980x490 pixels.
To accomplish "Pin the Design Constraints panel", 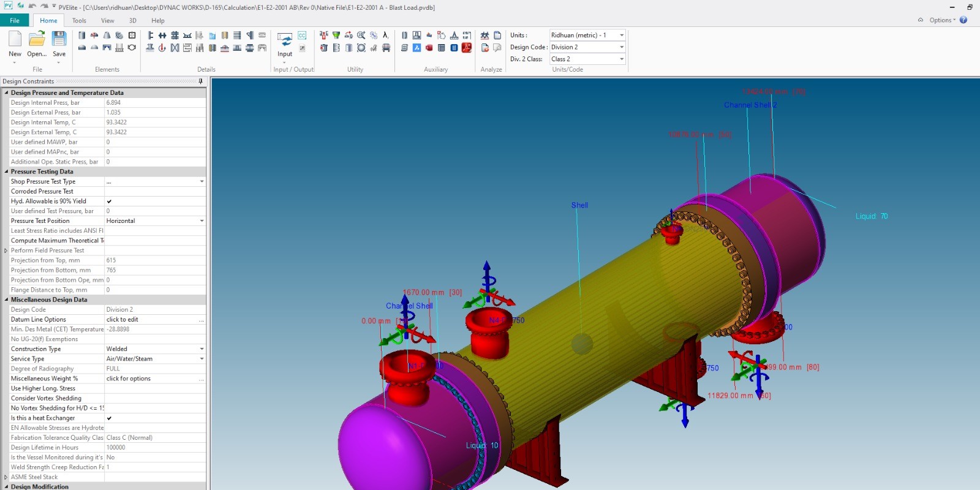I will point(200,81).
